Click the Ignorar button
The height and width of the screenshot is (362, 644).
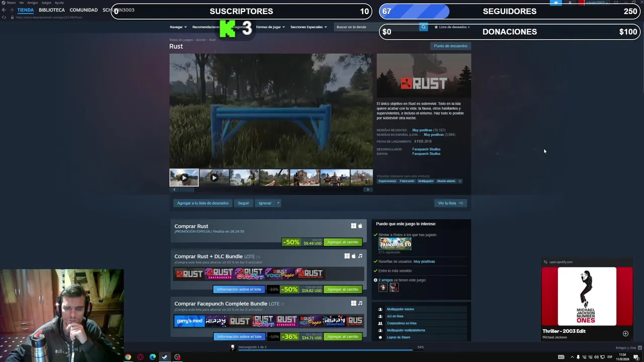click(x=265, y=203)
